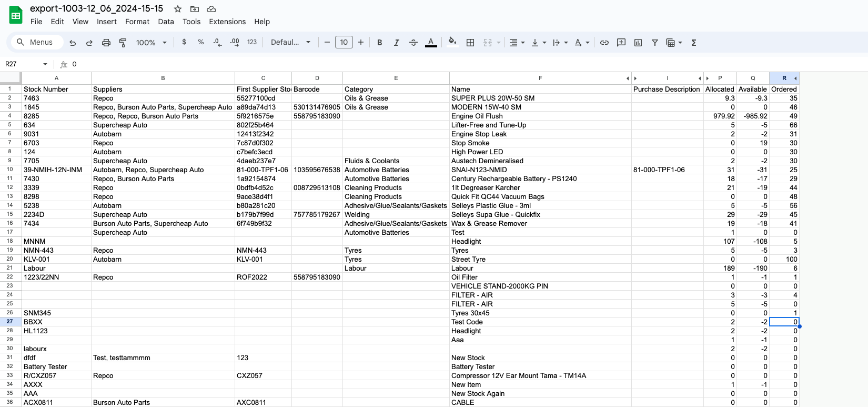Create a filter
Screen dimensions: 868x407
pyautogui.click(x=655, y=43)
